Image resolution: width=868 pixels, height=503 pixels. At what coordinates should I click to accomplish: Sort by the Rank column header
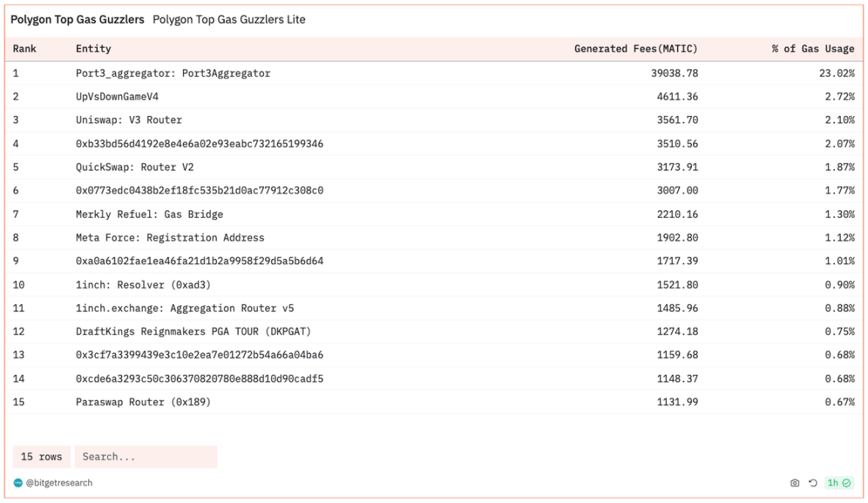25,49
